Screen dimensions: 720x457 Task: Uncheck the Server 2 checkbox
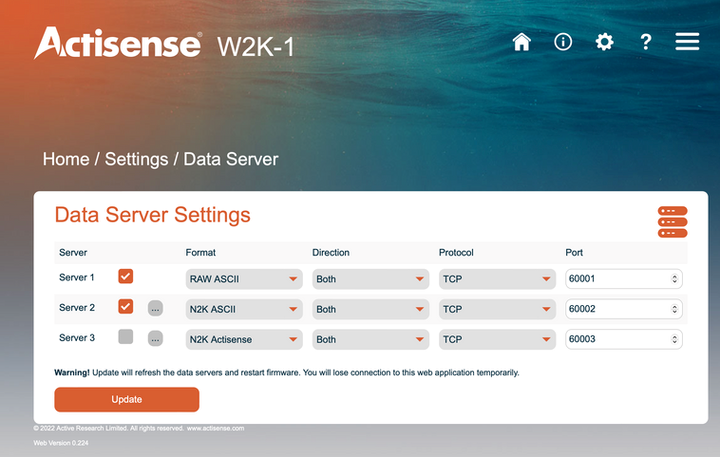pos(125,307)
